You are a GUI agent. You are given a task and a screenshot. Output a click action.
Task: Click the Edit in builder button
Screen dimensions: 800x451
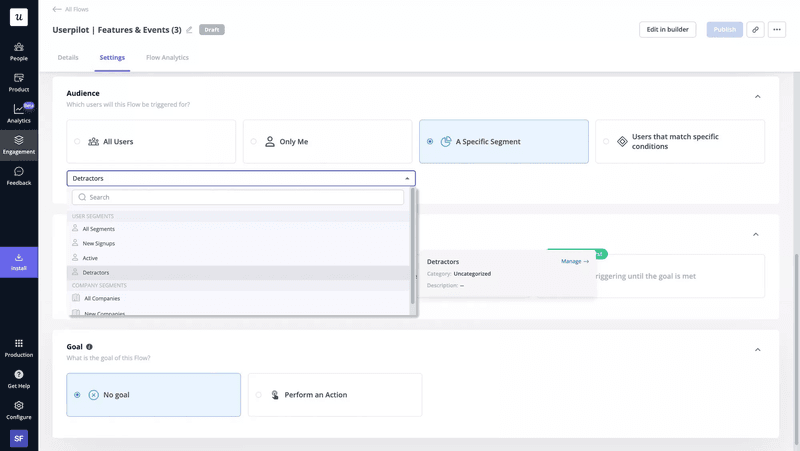667,30
